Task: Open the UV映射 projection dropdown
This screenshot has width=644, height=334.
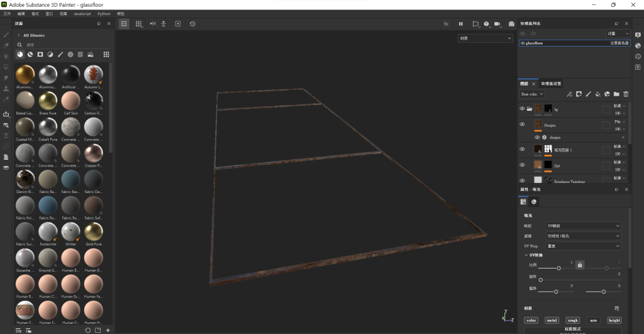Action: [x=583, y=226]
